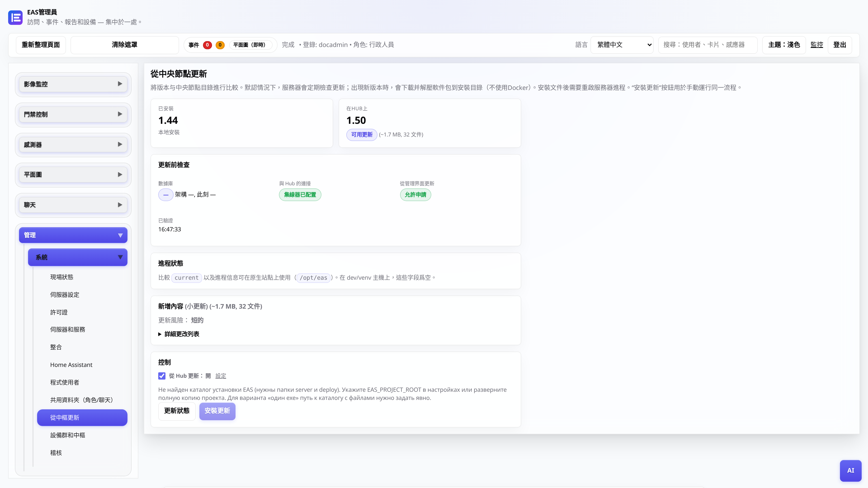Click the verified time 16:47:33
Screen dimensions: 868x488
click(170, 229)
